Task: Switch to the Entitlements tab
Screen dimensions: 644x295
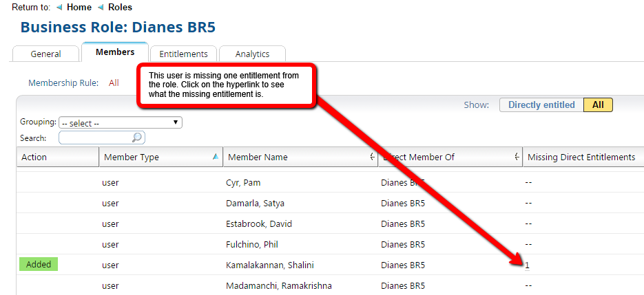Action: (183, 54)
